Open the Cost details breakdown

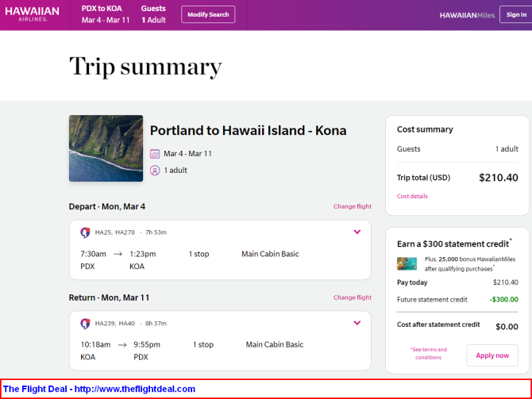[x=412, y=196]
